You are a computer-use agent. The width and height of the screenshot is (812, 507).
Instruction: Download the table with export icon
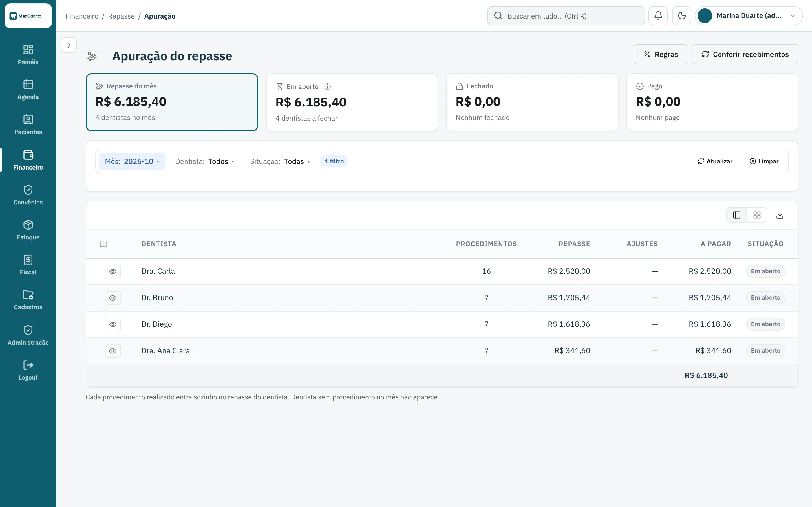pyautogui.click(x=780, y=215)
